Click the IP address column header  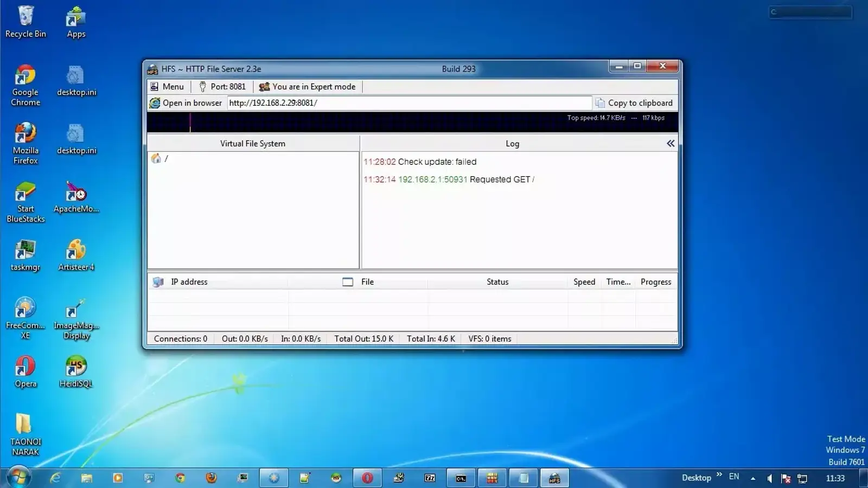[x=189, y=282]
